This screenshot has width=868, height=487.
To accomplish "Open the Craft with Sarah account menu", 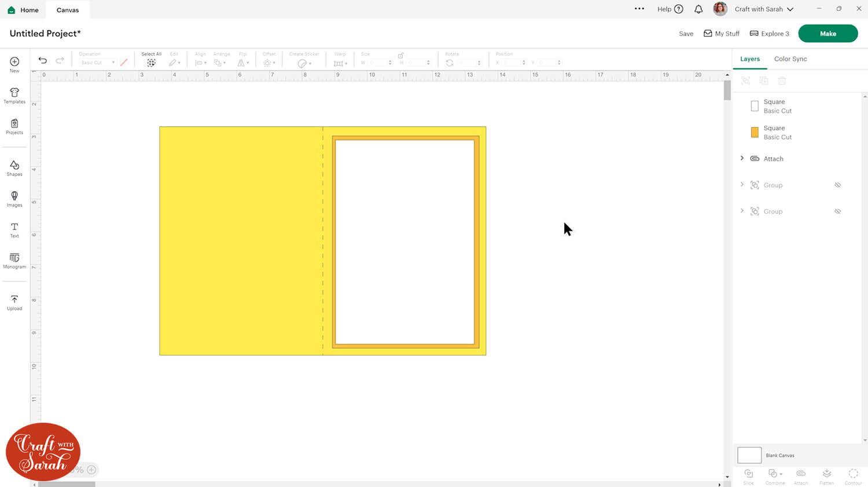I will (764, 9).
